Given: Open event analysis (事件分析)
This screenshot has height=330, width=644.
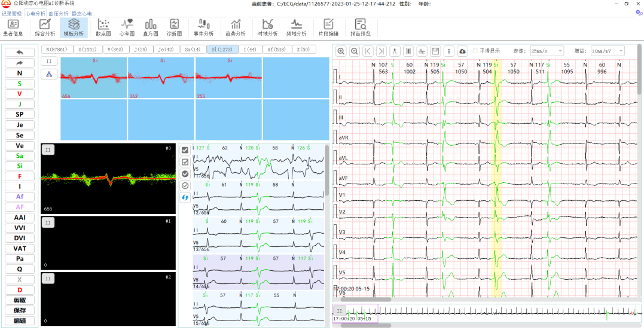Looking at the screenshot, I should click(x=203, y=27).
